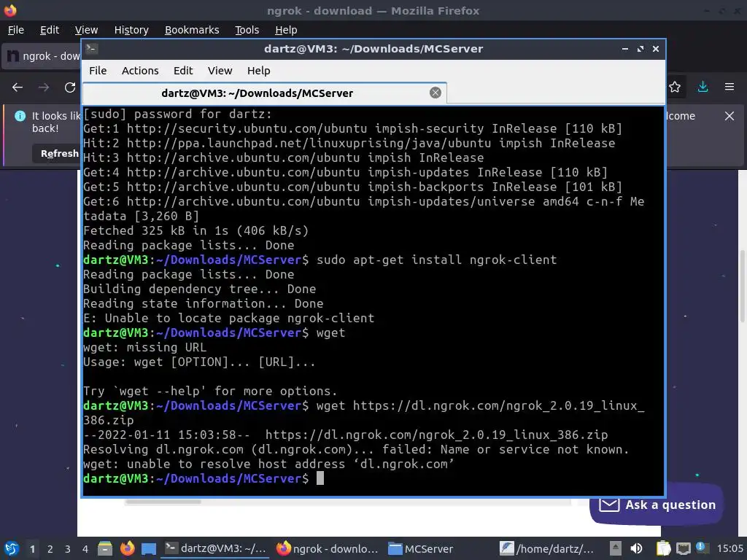
Task: Open Firefox's Bookmarks menu
Action: coord(192,30)
